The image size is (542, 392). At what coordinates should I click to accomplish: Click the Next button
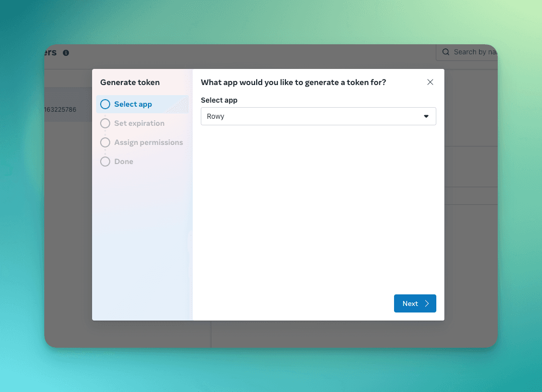[x=415, y=303]
